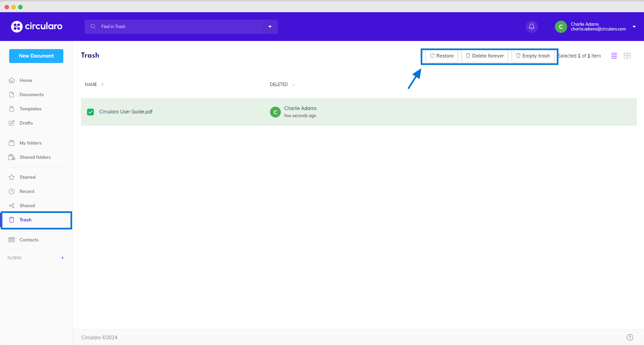644x345 pixels.
Task: Expand the search options dropdown arrow
Action: [x=270, y=27]
